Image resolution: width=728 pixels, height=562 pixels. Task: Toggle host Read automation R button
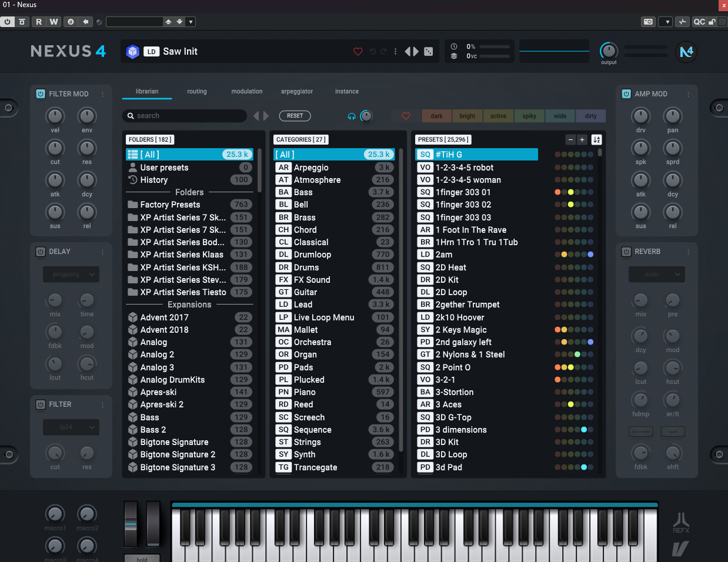[x=39, y=22]
